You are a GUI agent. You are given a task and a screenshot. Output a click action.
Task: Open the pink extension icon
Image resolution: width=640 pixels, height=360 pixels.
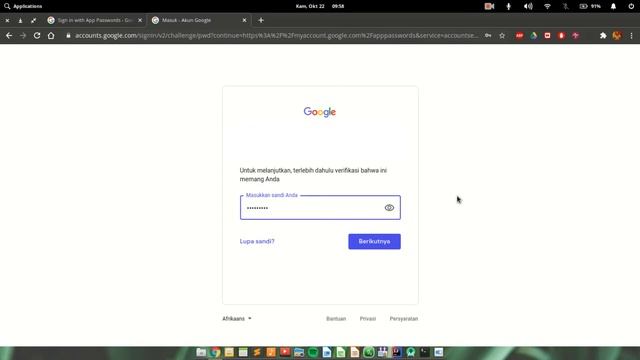click(x=576, y=36)
